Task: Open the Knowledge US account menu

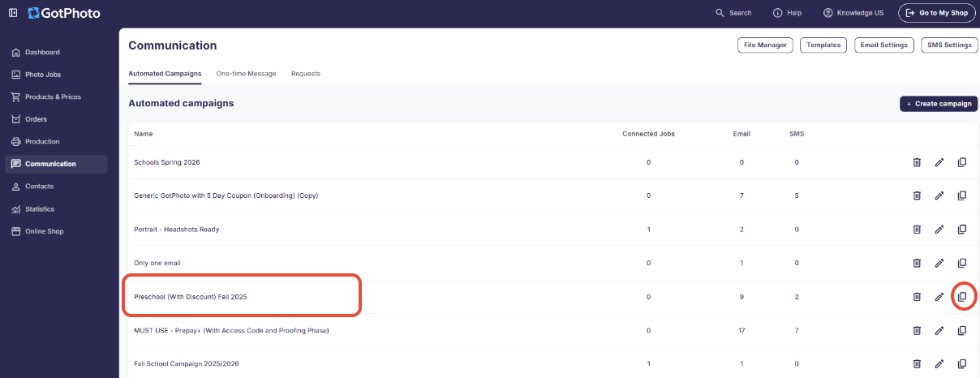Action: (853, 13)
